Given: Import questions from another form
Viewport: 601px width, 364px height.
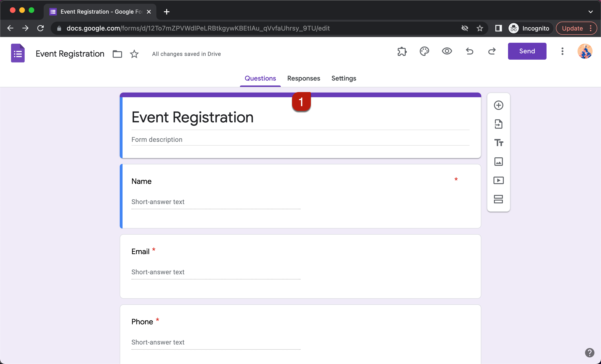Looking at the screenshot, I should pos(499,124).
